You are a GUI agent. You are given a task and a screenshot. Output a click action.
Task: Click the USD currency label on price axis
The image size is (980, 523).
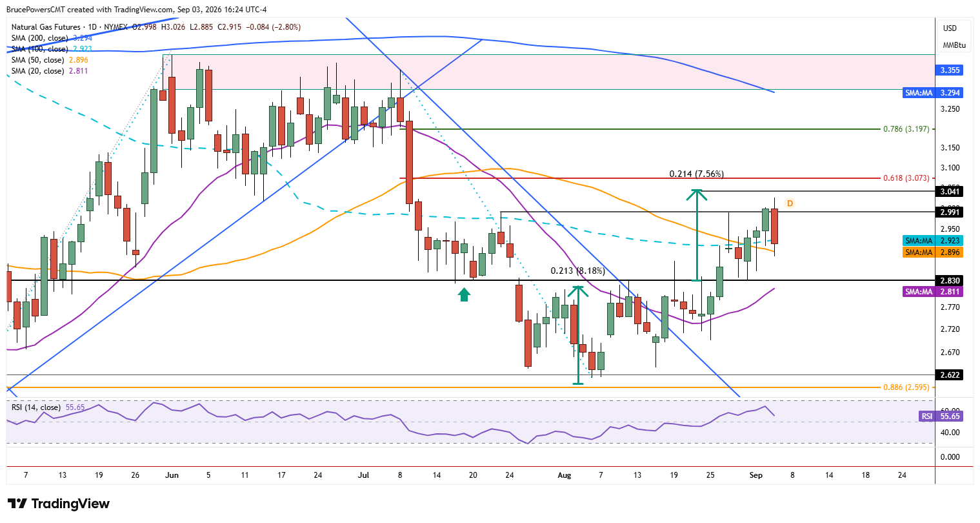pyautogui.click(x=950, y=28)
